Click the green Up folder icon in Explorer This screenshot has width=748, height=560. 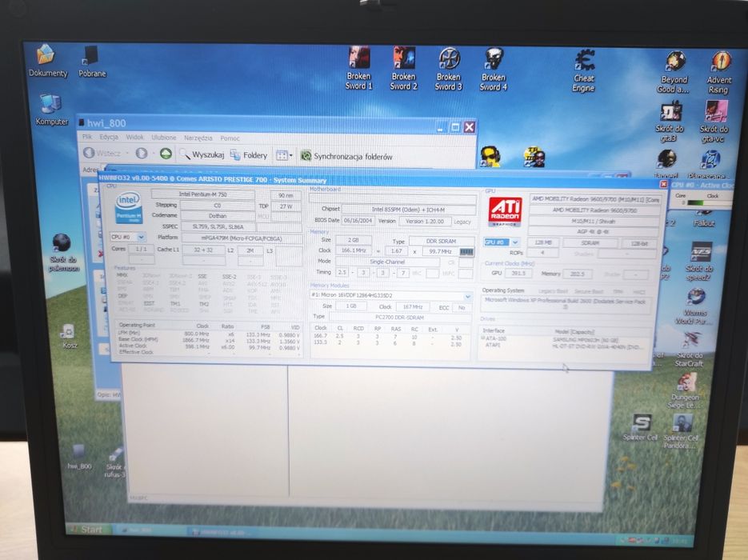pos(166,153)
